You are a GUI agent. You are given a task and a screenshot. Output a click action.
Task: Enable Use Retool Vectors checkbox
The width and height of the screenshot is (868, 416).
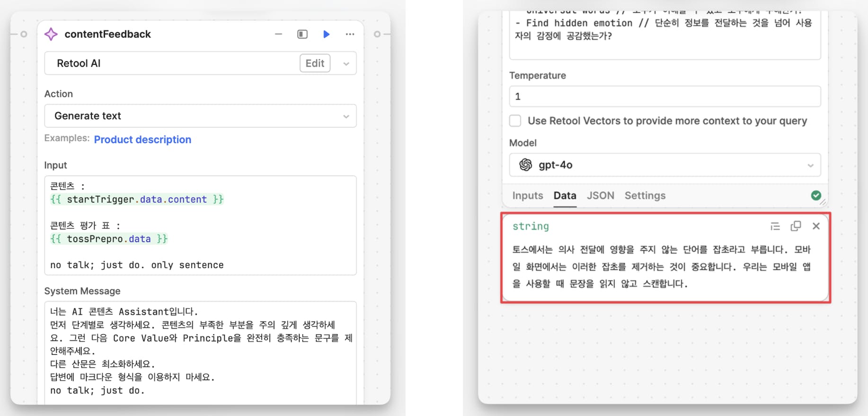[x=515, y=121]
